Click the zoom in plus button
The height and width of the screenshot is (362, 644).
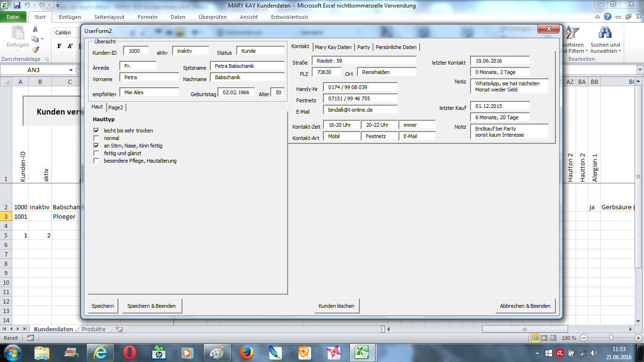click(x=639, y=338)
